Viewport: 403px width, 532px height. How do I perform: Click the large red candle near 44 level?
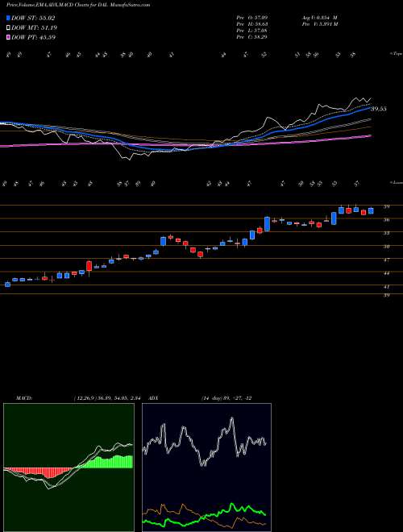coord(89,266)
